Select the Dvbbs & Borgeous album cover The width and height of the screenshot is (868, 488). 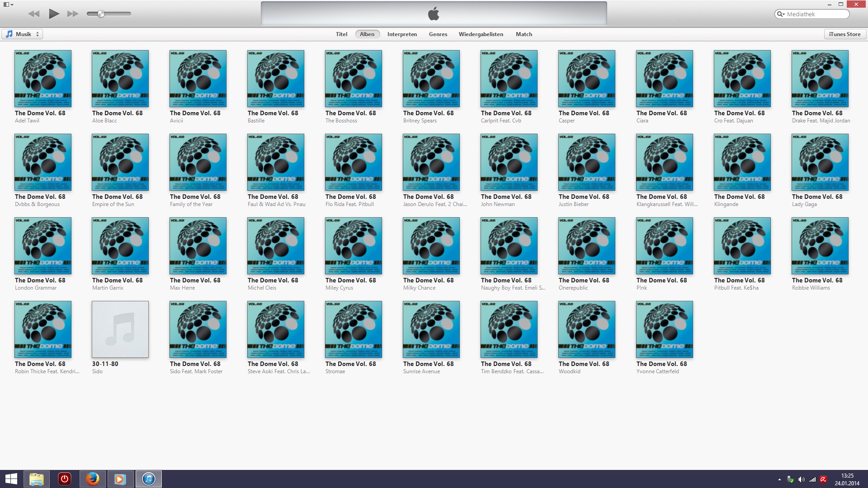(43, 162)
